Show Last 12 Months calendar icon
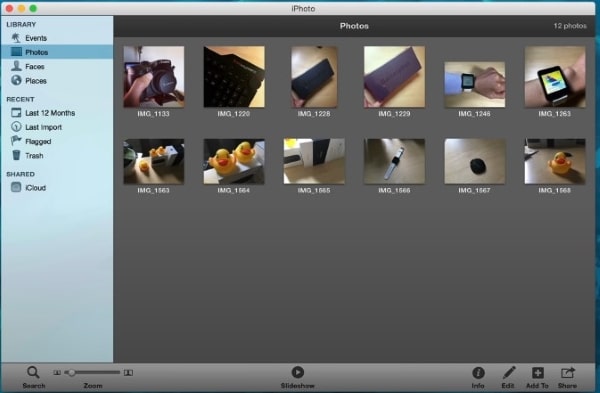600x393 pixels. click(x=16, y=113)
